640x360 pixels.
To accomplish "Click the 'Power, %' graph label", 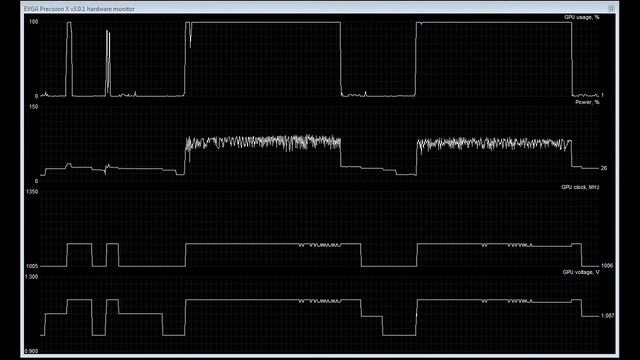I will [587, 102].
